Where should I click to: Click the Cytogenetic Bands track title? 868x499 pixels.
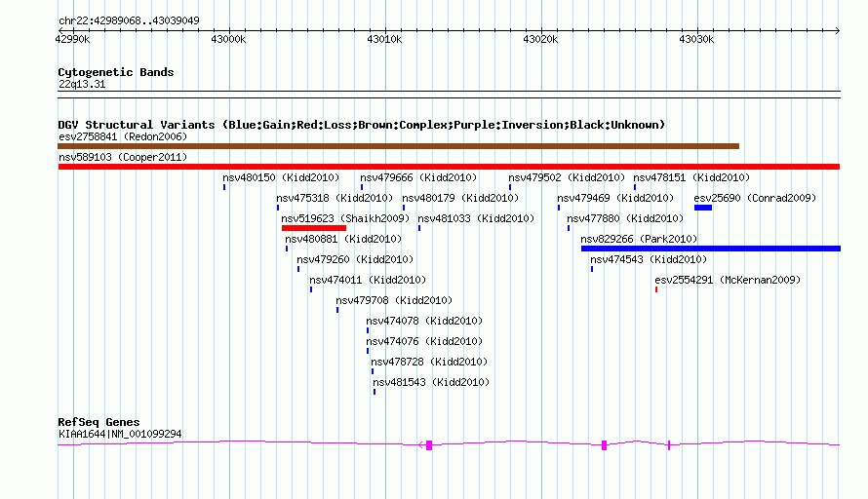click(116, 72)
